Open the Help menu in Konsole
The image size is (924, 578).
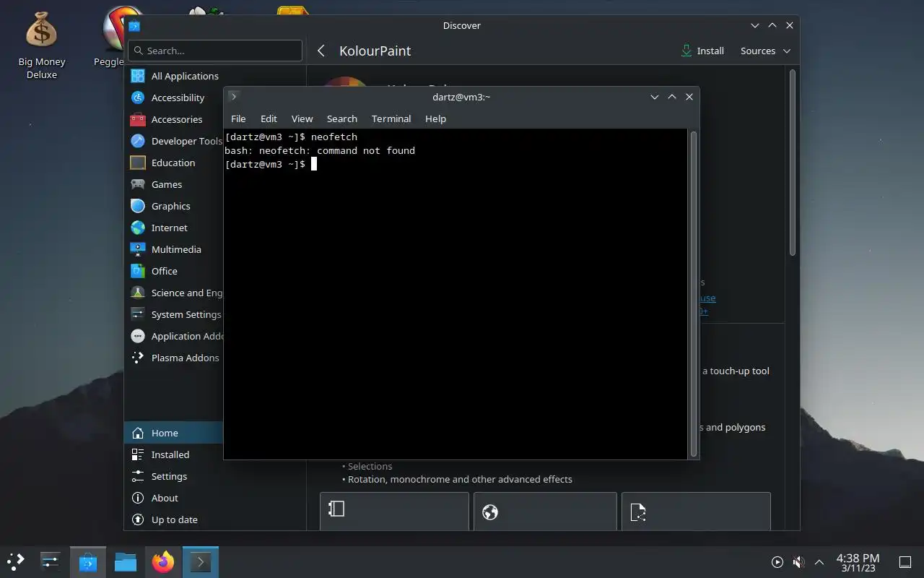click(435, 118)
